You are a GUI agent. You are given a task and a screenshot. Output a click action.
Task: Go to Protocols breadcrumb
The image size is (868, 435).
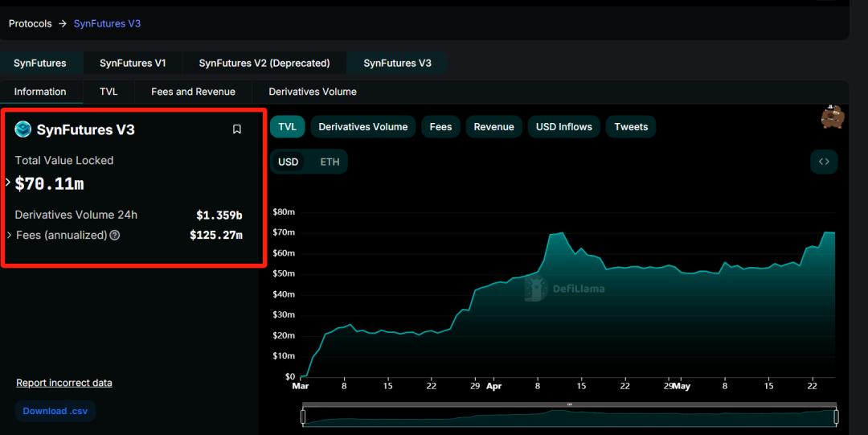coord(31,24)
